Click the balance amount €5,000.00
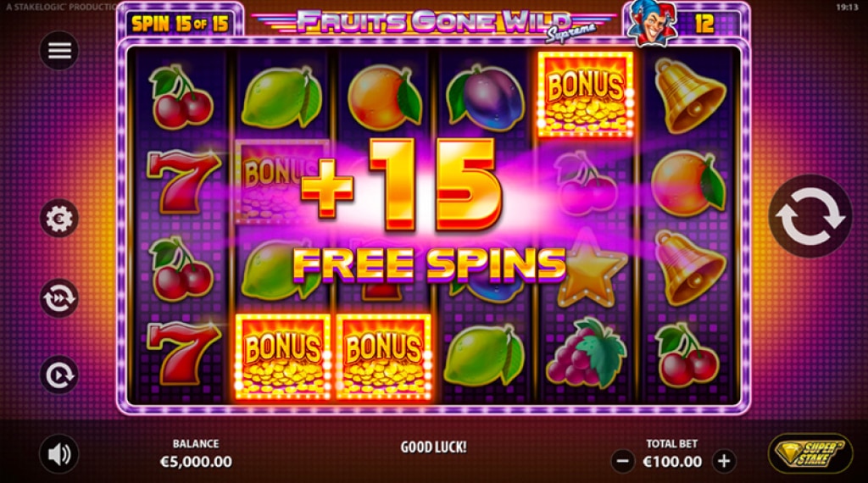 196,462
